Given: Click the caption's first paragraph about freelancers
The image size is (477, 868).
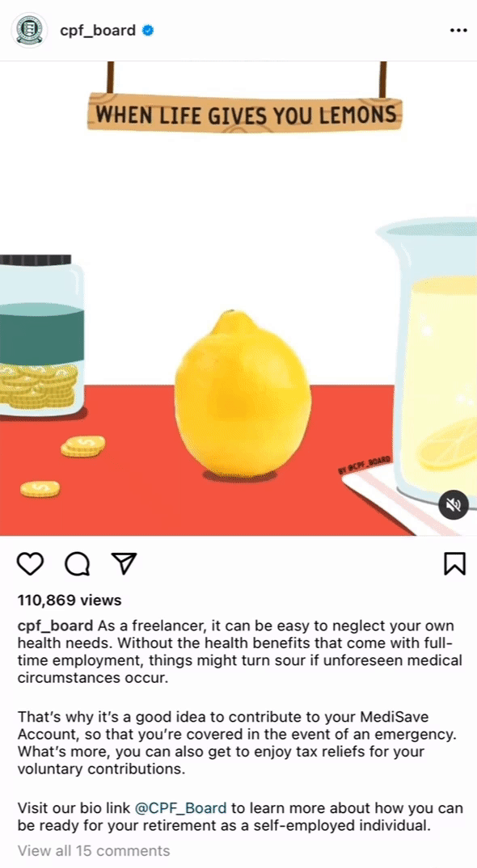Looking at the screenshot, I should click(x=238, y=651).
